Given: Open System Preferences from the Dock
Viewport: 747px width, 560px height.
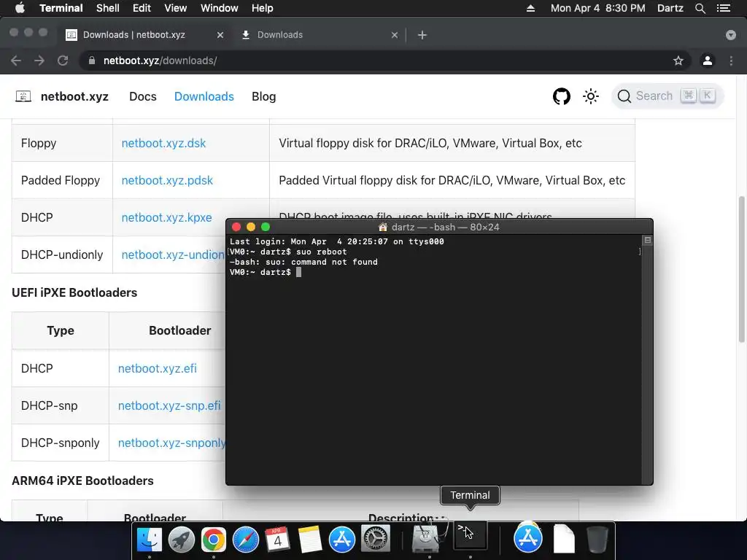Looking at the screenshot, I should pos(376,540).
